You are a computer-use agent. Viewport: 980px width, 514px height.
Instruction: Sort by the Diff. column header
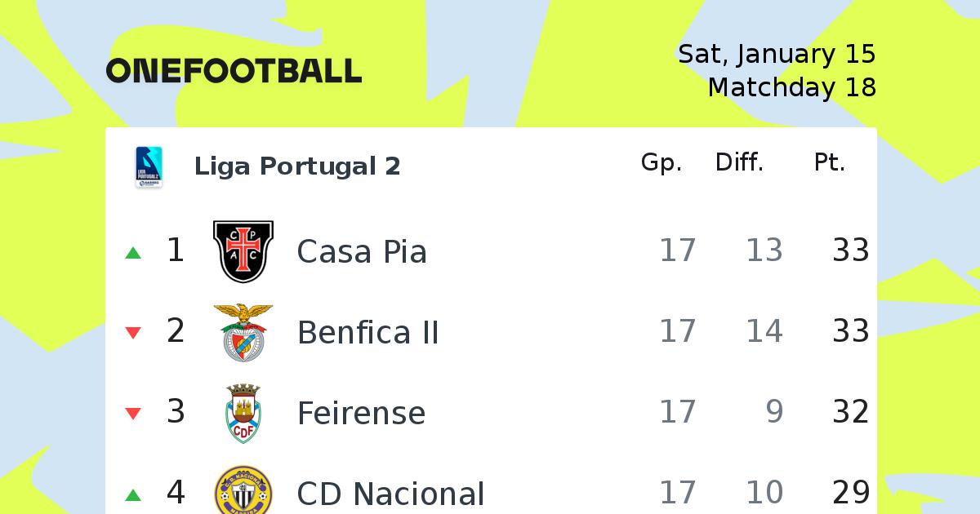pyautogui.click(x=739, y=163)
